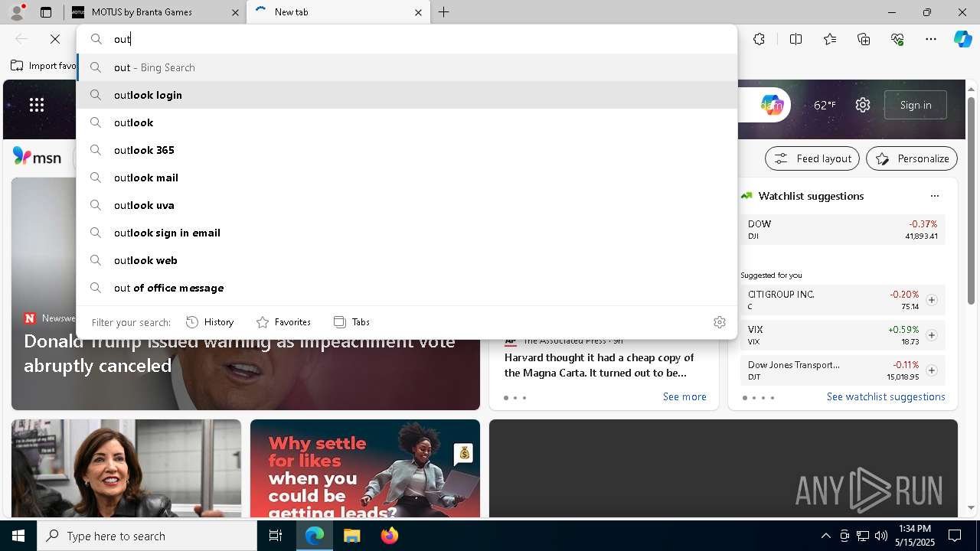Open a new tab with plus button

[443, 12]
